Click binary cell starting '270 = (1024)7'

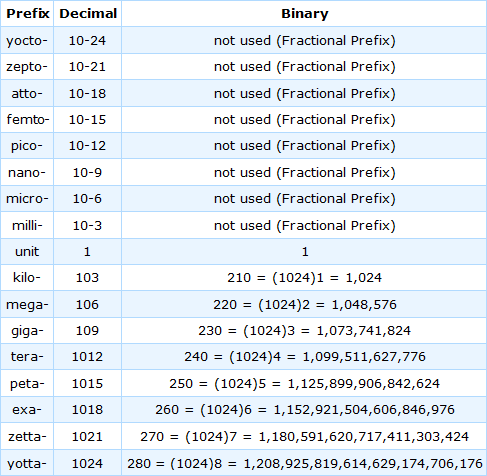[x=304, y=436]
